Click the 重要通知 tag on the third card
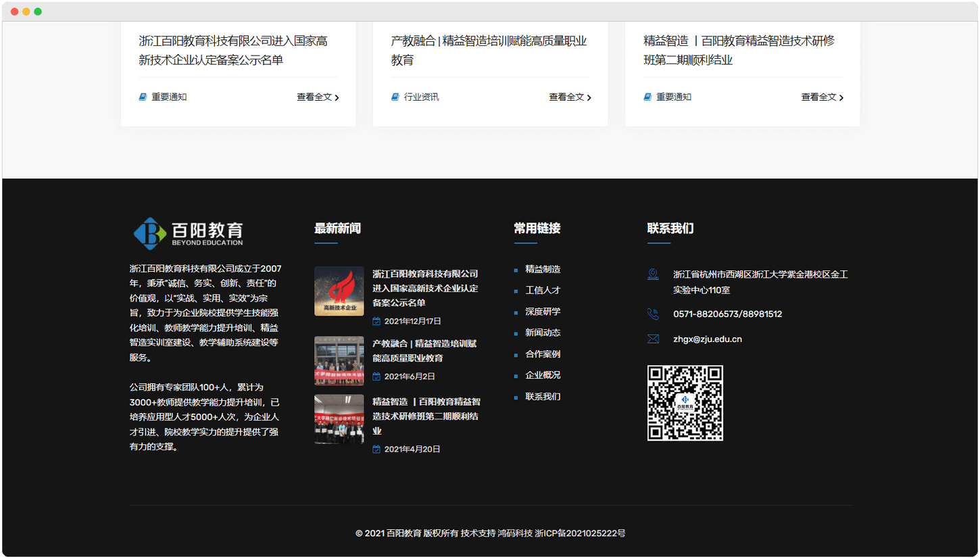Viewport: 980px width, 559px height. [674, 97]
